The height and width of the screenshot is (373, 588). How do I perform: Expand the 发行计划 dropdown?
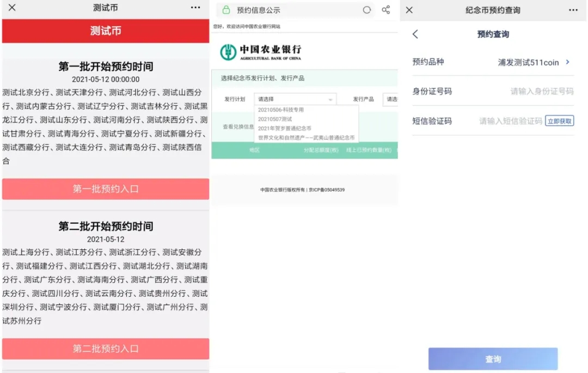tap(295, 99)
